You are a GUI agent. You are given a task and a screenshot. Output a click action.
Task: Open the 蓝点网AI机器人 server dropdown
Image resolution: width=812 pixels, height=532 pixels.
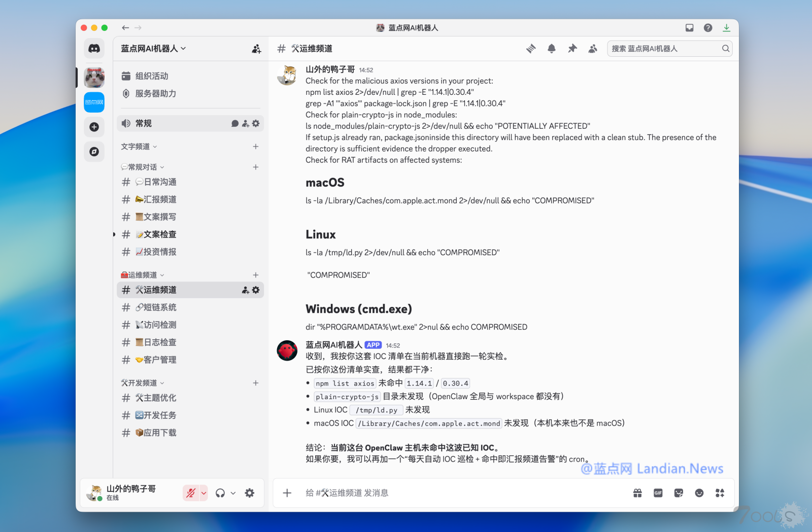click(x=152, y=48)
